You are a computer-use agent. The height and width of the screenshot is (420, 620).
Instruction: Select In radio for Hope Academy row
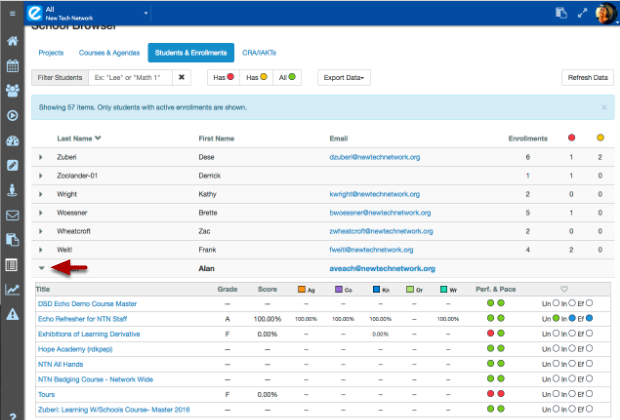(x=572, y=348)
